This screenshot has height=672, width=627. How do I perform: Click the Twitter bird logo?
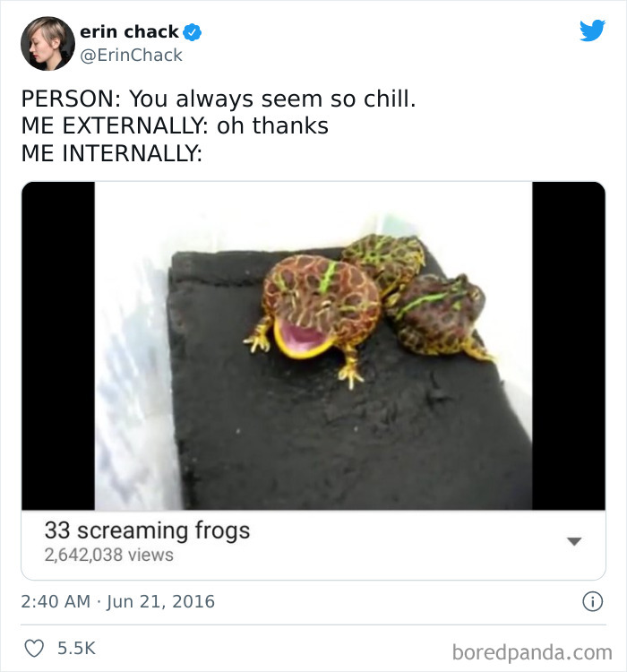(592, 30)
